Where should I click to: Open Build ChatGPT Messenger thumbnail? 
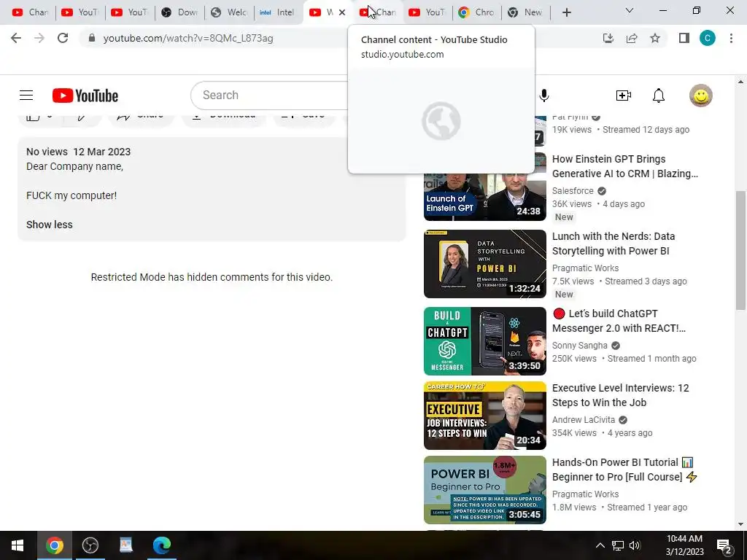485,341
